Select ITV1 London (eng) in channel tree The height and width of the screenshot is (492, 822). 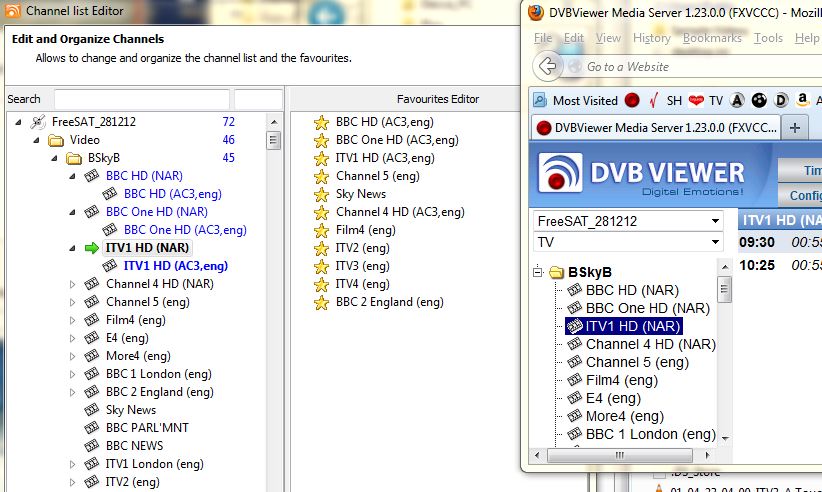click(x=155, y=464)
